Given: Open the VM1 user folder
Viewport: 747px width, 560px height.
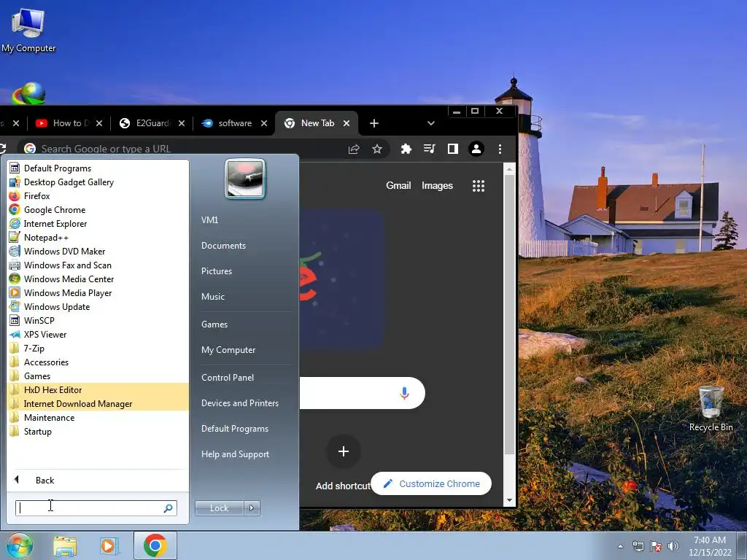Looking at the screenshot, I should [209, 220].
